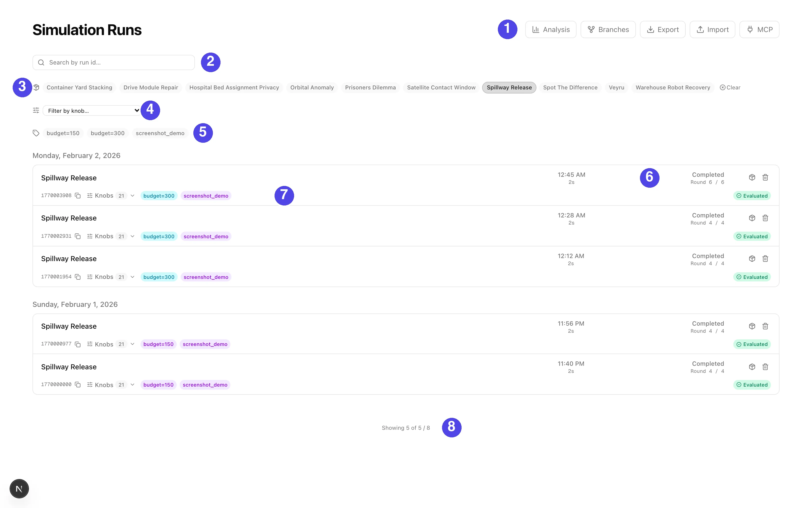Delete the 12:12 AM Spillway Release run

tap(765, 259)
